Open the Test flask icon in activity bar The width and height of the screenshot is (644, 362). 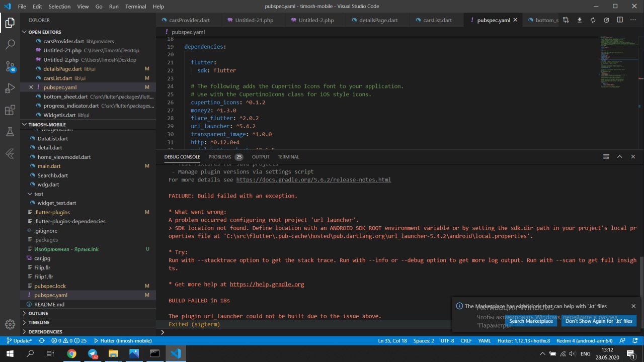[x=10, y=132]
